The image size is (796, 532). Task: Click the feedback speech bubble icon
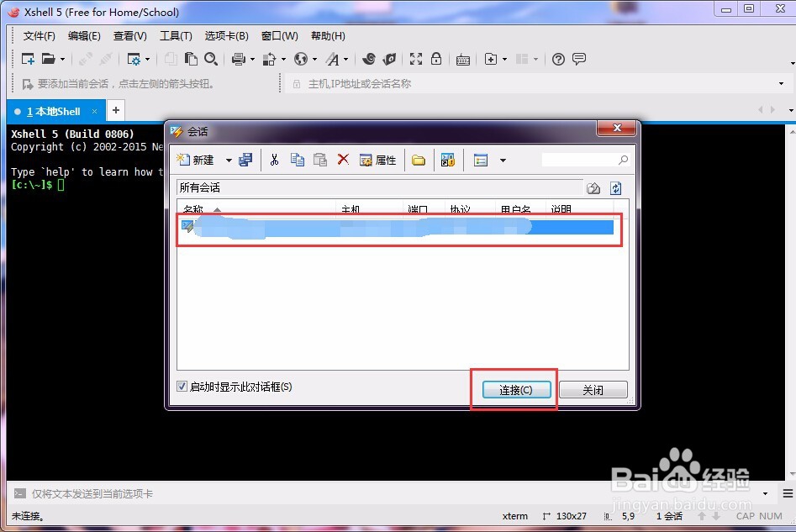point(579,59)
